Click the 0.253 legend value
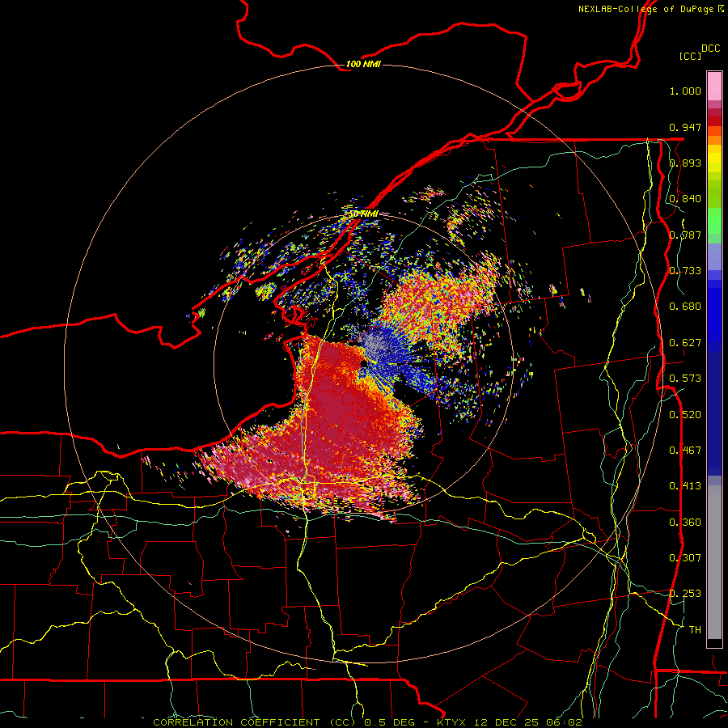 coord(685,594)
